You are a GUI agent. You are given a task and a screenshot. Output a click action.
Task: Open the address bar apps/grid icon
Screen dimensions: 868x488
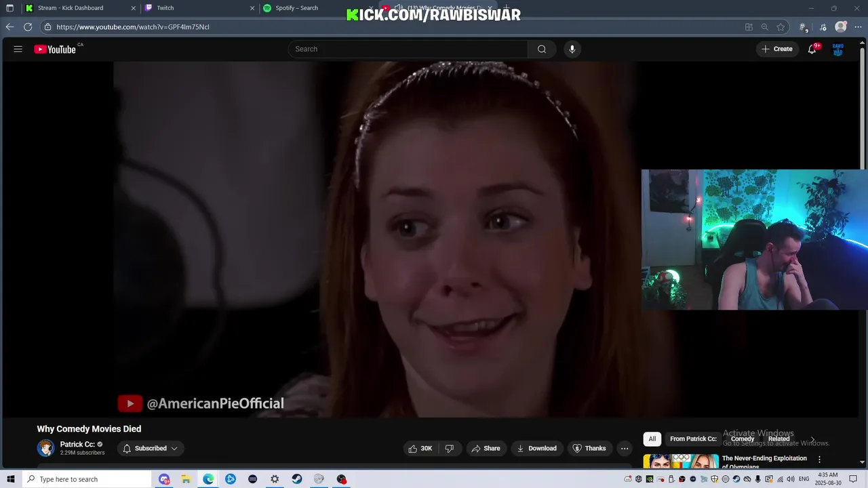click(x=749, y=27)
